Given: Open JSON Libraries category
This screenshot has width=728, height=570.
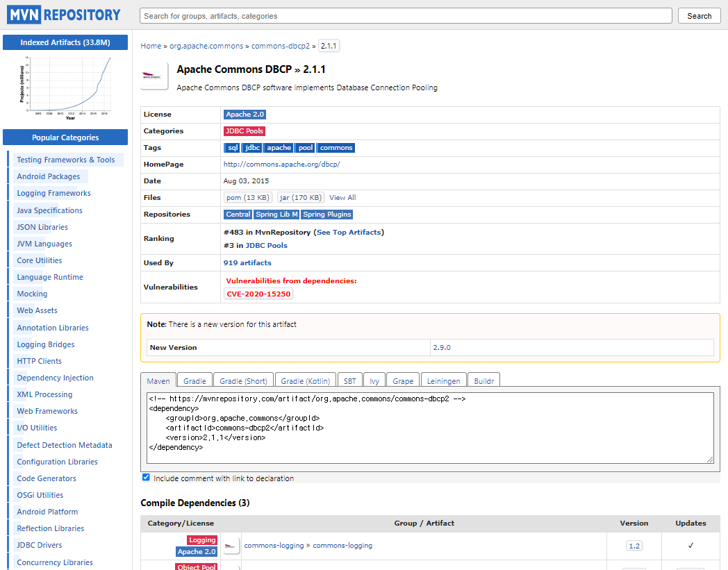Looking at the screenshot, I should click(42, 227).
